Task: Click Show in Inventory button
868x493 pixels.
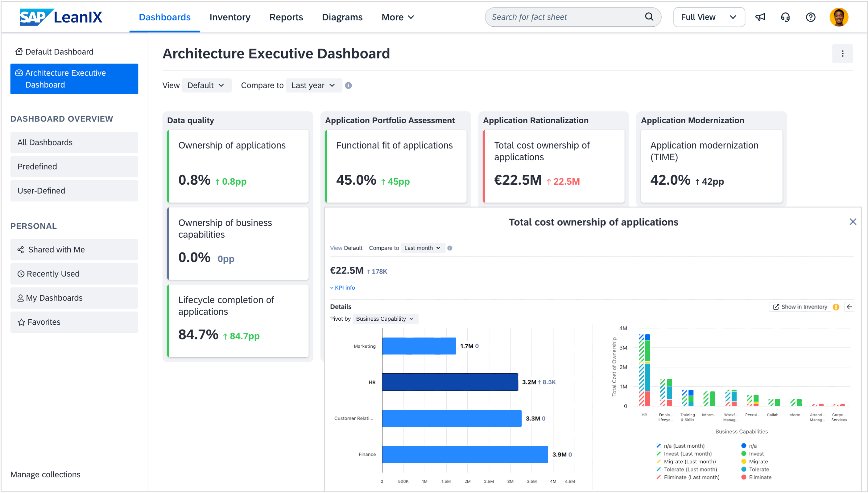Action: [800, 307]
